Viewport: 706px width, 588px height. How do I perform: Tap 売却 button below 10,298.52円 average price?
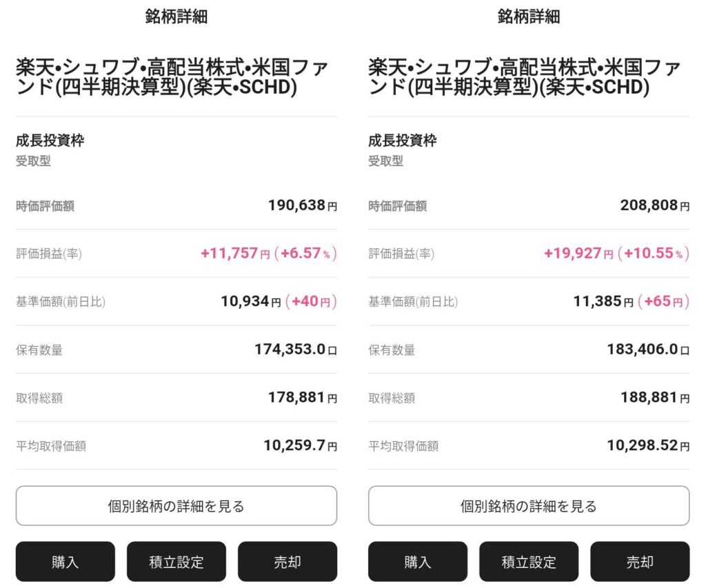[640, 562]
